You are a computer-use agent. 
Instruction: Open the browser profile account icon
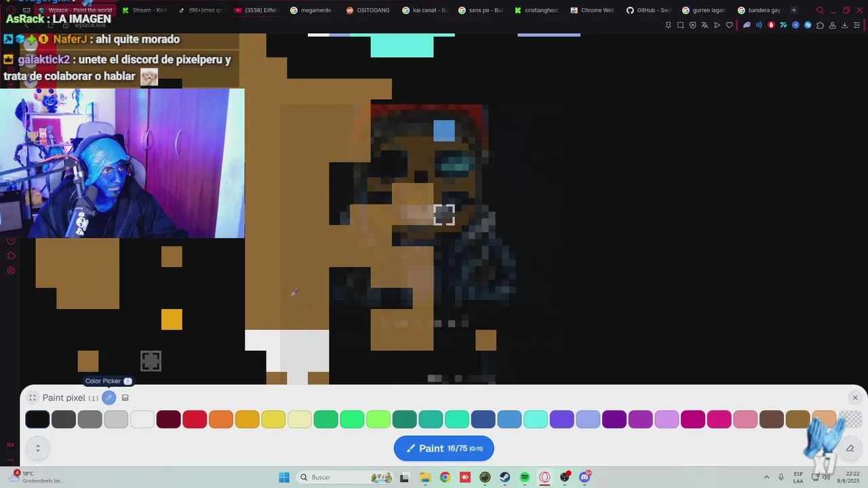(832, 25)
